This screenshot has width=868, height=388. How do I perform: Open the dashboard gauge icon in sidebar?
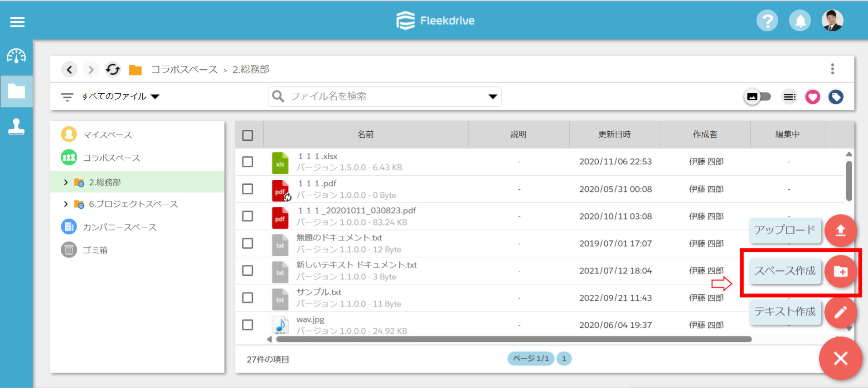tap(16, 56)
